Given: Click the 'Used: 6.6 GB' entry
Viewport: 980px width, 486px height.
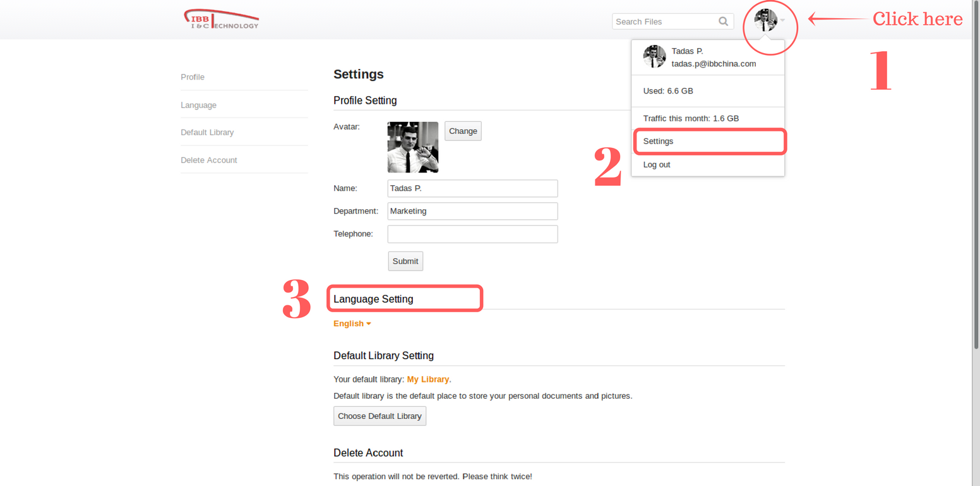Looking at the screenshot, I should coord(668,91).
